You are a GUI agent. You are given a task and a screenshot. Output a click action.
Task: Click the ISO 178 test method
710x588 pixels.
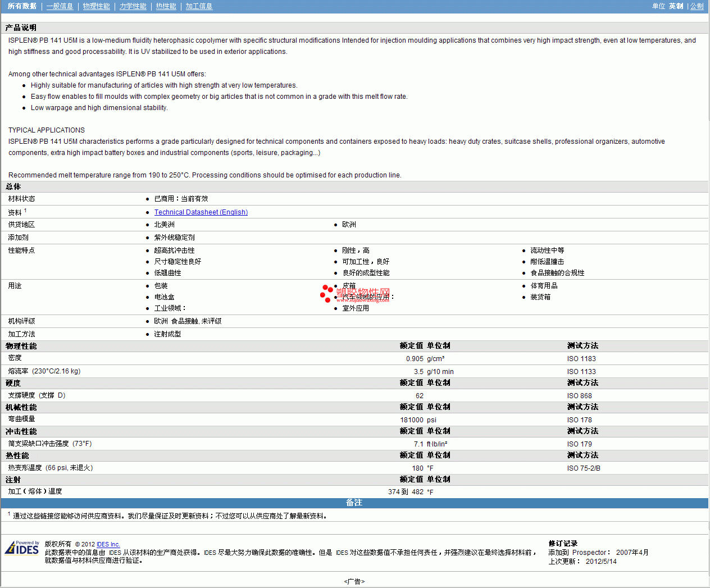[x=579, y=420]
